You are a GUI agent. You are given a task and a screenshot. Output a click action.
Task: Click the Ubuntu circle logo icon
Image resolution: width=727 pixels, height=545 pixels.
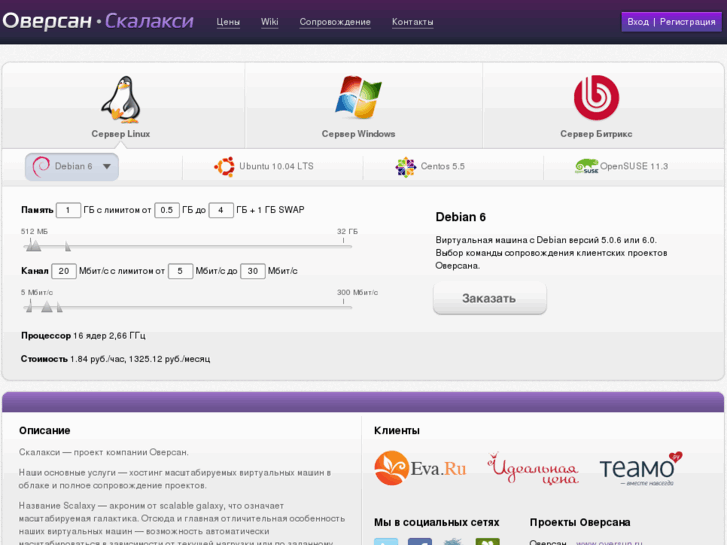click(224, 167)
